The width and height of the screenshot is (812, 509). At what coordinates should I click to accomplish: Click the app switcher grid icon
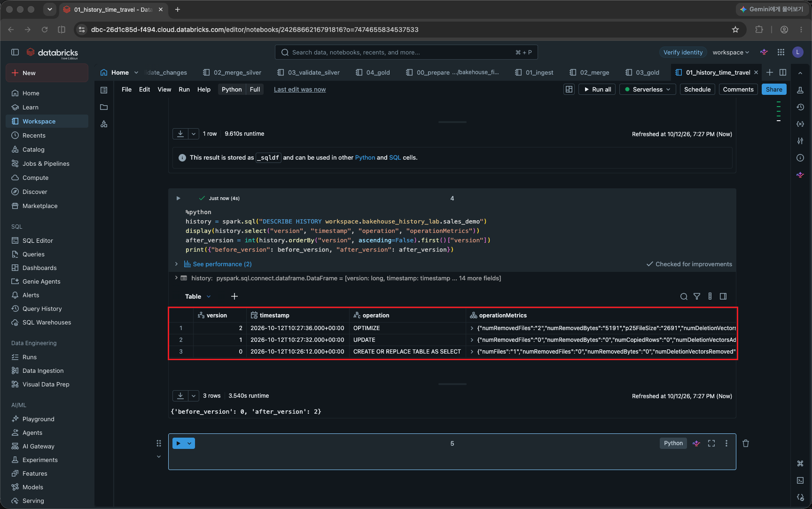pyautogui.click(x=781, y=52)
